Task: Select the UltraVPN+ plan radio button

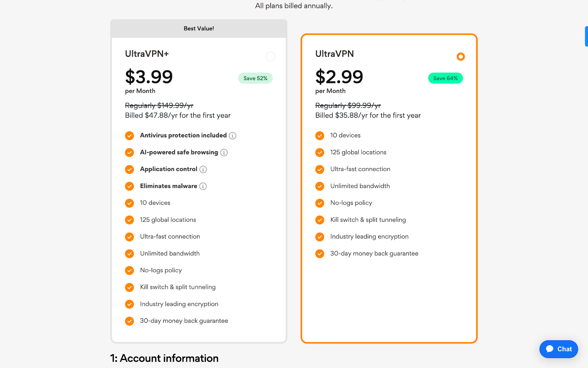Action: click(x=270, y=57)
